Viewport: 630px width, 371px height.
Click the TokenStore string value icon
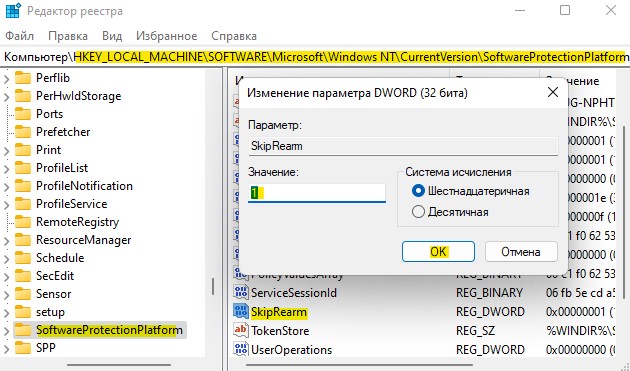(241, 330)
